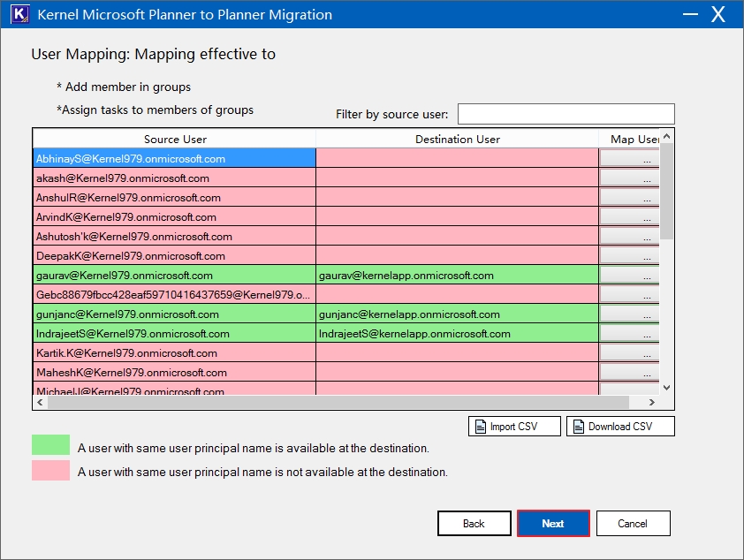Click vertical scrollbar up arrow
This screenshot has width=744, height=560.
(x=666, y=137)
